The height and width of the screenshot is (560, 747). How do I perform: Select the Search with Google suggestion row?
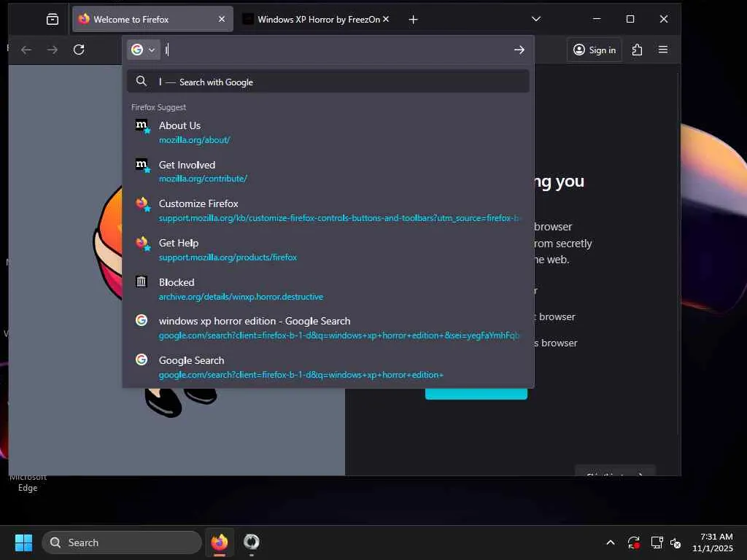coord(328,82)
